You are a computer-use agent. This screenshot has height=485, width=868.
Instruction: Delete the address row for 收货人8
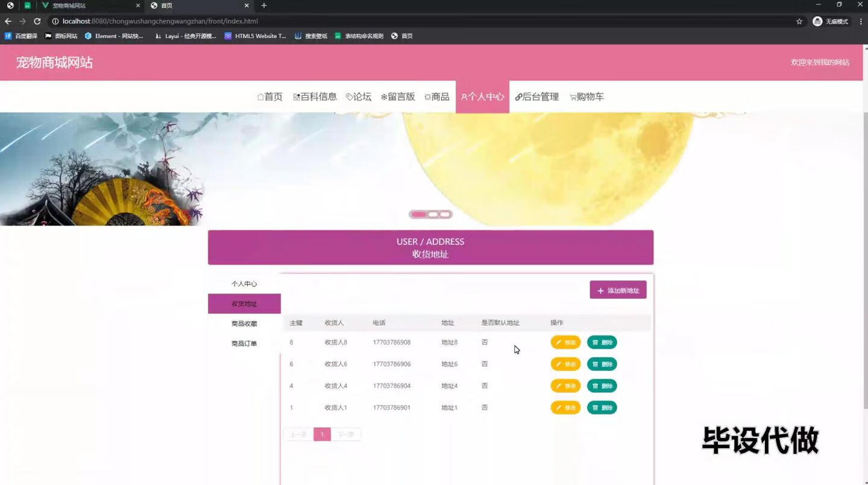tap(602, 343)
